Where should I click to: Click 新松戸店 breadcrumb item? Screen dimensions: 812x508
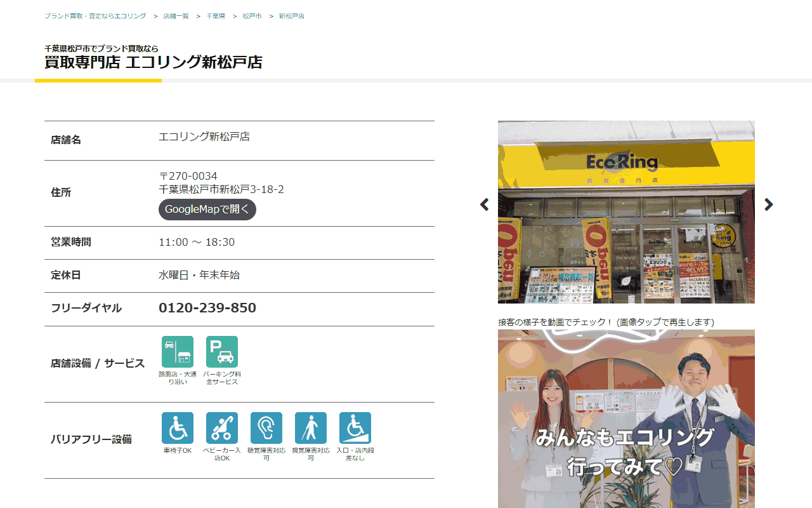click(x=292, y=16)
